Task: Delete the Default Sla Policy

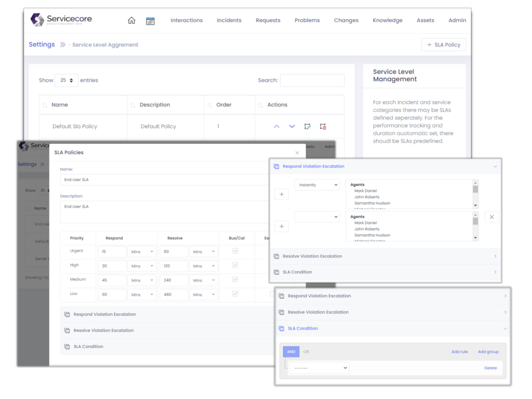Action: point(323,126)
